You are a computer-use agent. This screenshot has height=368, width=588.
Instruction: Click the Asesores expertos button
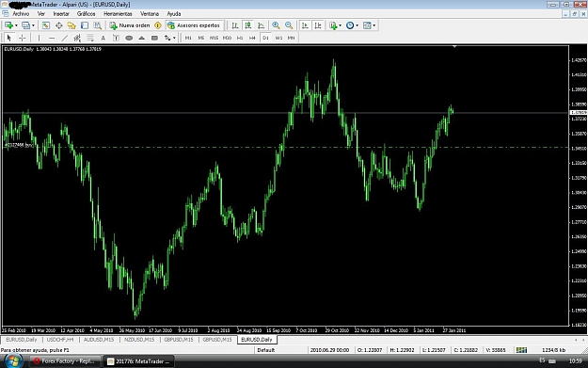194,25
